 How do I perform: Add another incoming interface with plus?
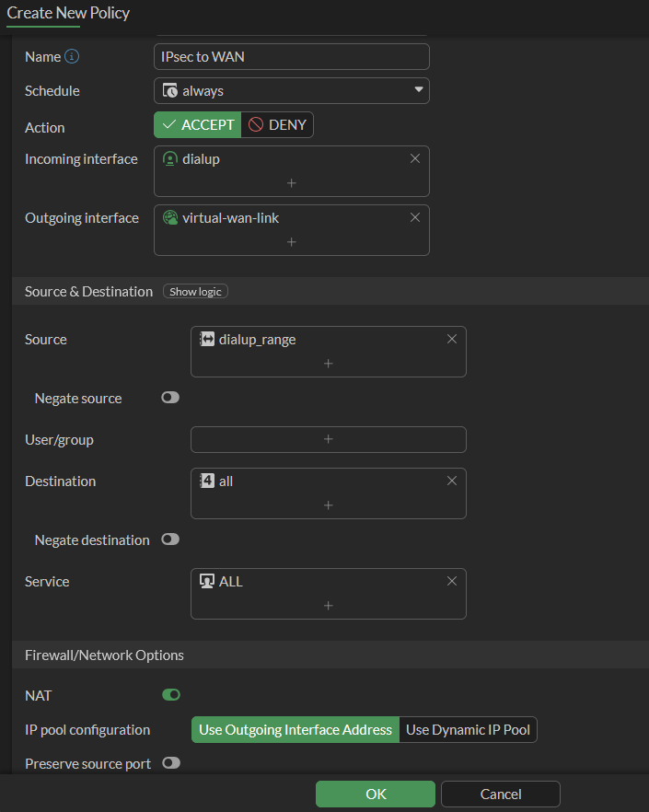point(291,183)
